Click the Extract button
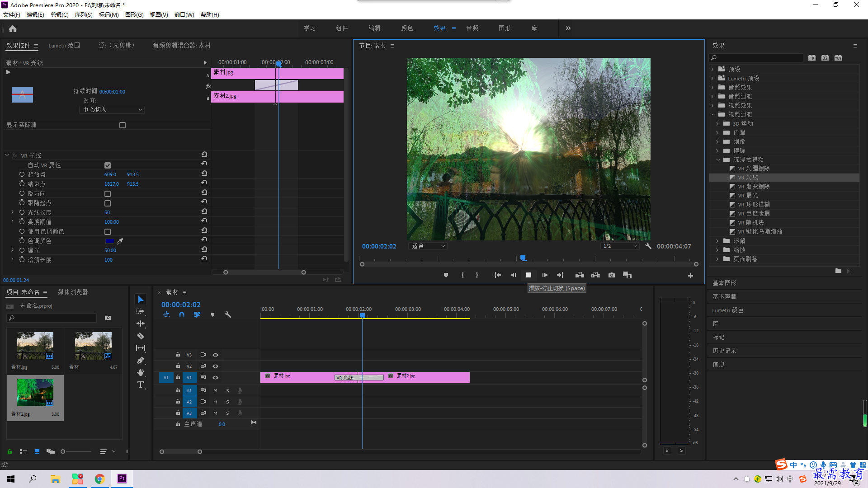Screen dimensions: 868x488 595,275
